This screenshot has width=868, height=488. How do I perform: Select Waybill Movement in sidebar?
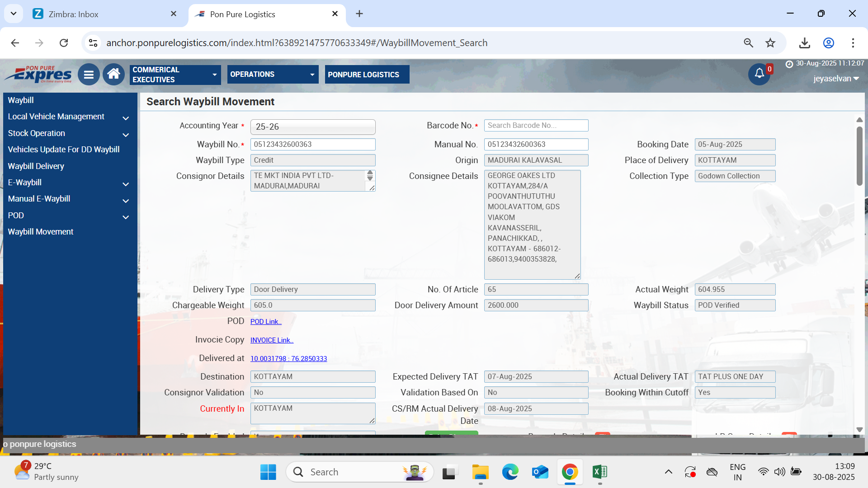point(41,232)
